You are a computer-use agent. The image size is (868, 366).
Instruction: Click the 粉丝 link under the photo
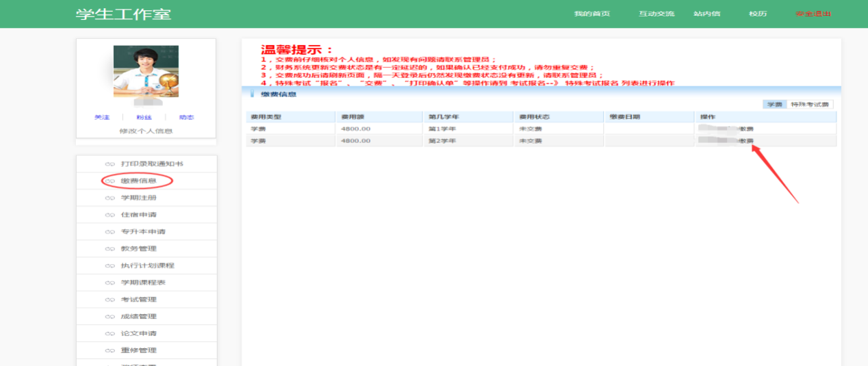pos(144,118)
